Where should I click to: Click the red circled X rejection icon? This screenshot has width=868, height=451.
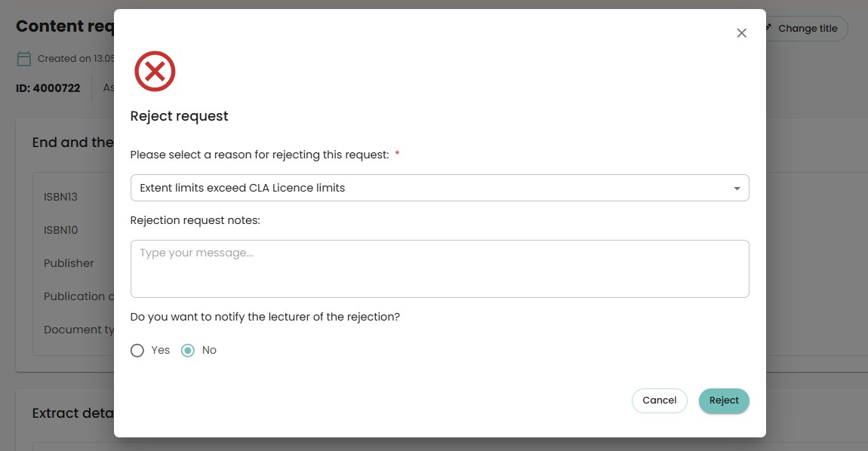pos(155,72)
